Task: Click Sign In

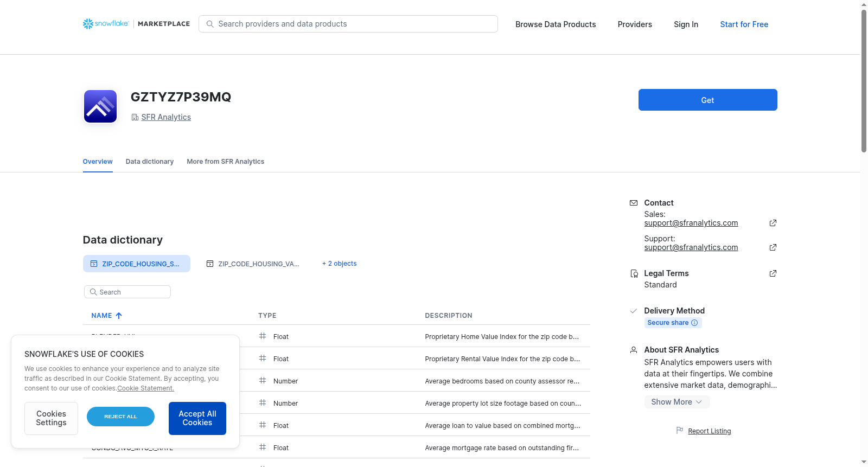Action: click(686, 24)
